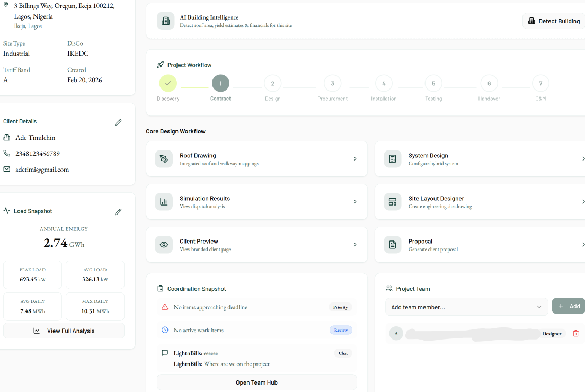This screenshot has height=392, width=585.
Task: Click the message 'Where are we on the project'
Action: [x=236, y=364]
